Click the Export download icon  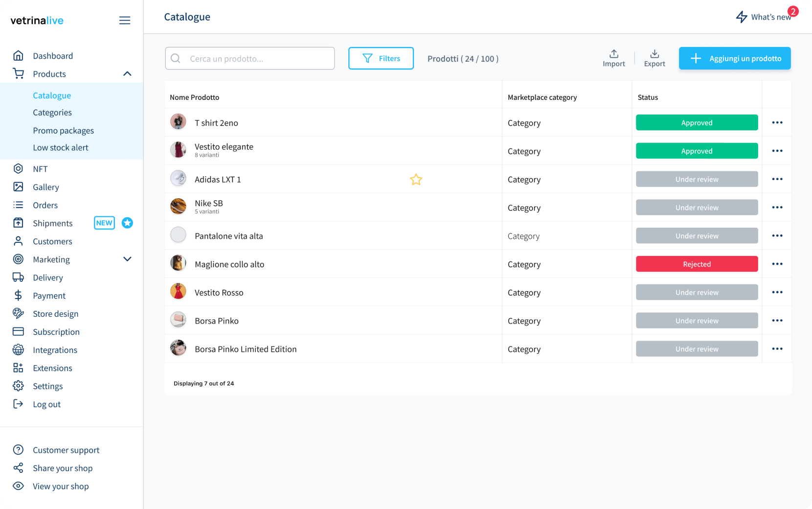(654, 54)
